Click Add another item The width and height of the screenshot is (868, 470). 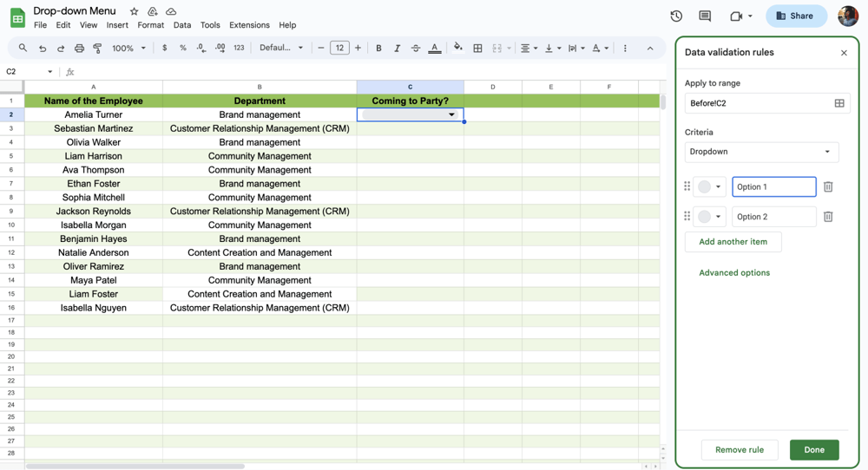point(733,242)
